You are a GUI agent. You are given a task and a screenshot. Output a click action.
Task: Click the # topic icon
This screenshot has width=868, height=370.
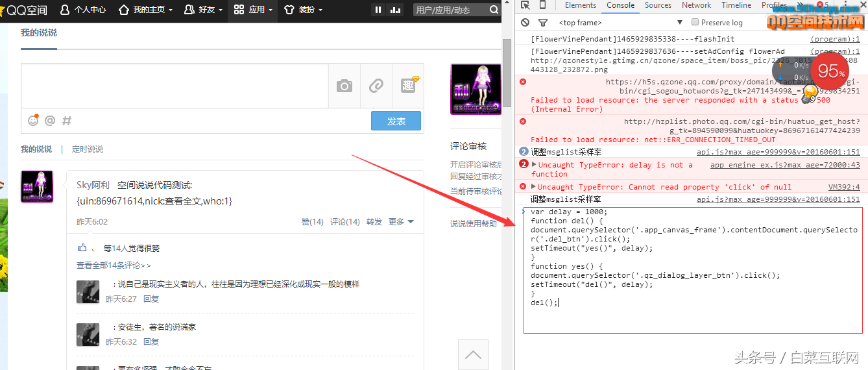(x=67, y=121)
